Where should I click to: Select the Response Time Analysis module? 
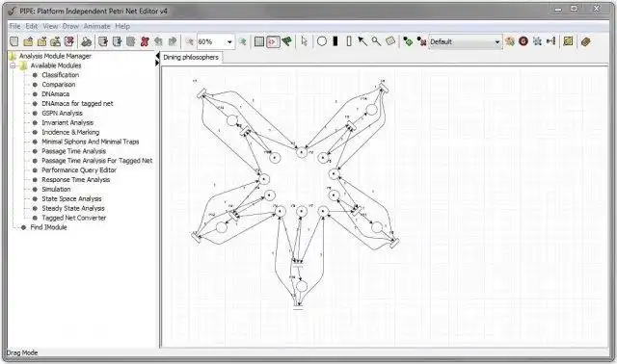click(x=76, y=180)
